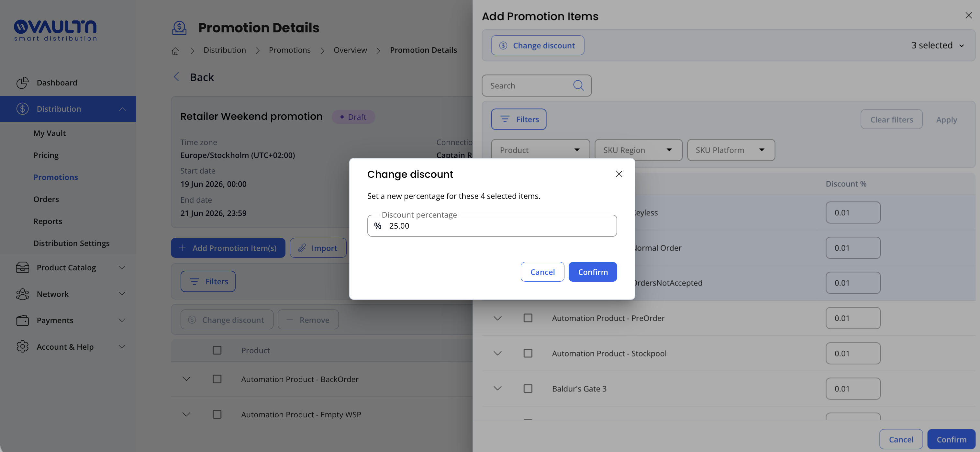Click the discount field for Baldur's Gate 3
The width and height of the screenshot is (980, 452).
point(853,388)
